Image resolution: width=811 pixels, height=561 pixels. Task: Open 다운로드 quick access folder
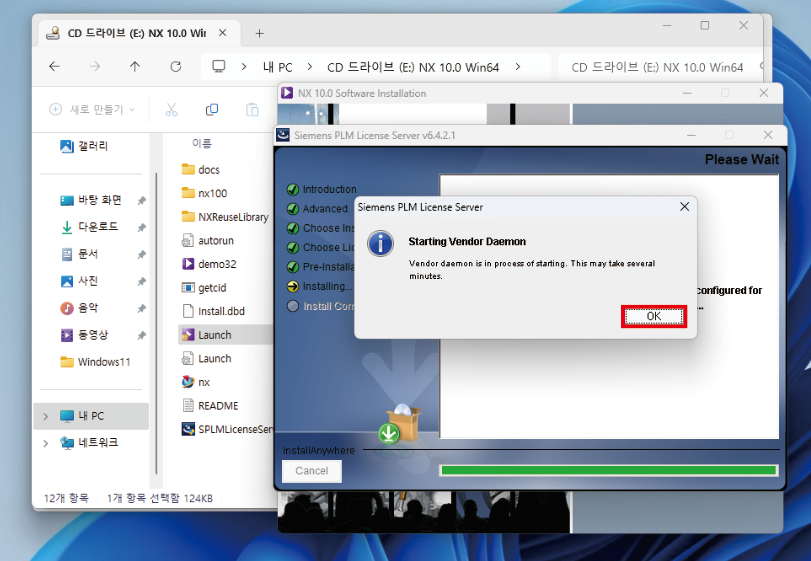[x=89, y=227]
